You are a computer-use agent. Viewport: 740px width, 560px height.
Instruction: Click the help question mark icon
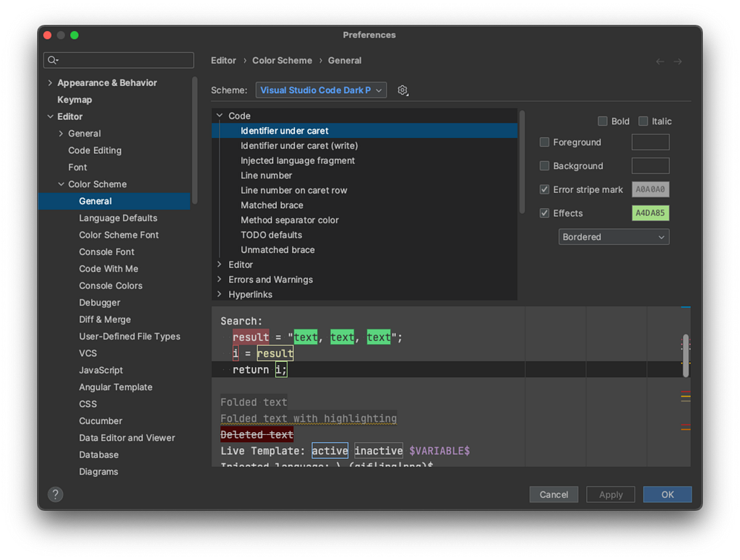pos(55,494)
